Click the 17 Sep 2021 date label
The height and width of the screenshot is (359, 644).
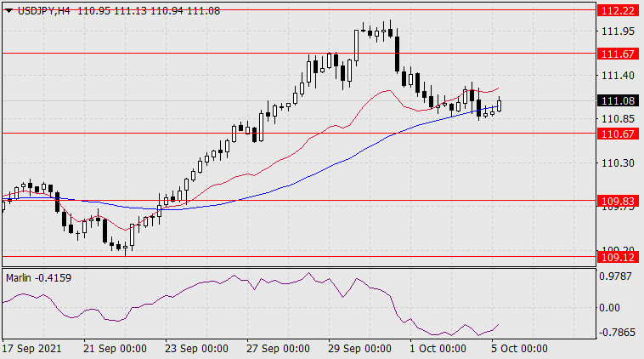pyautogui.click(x=31, y=349)
